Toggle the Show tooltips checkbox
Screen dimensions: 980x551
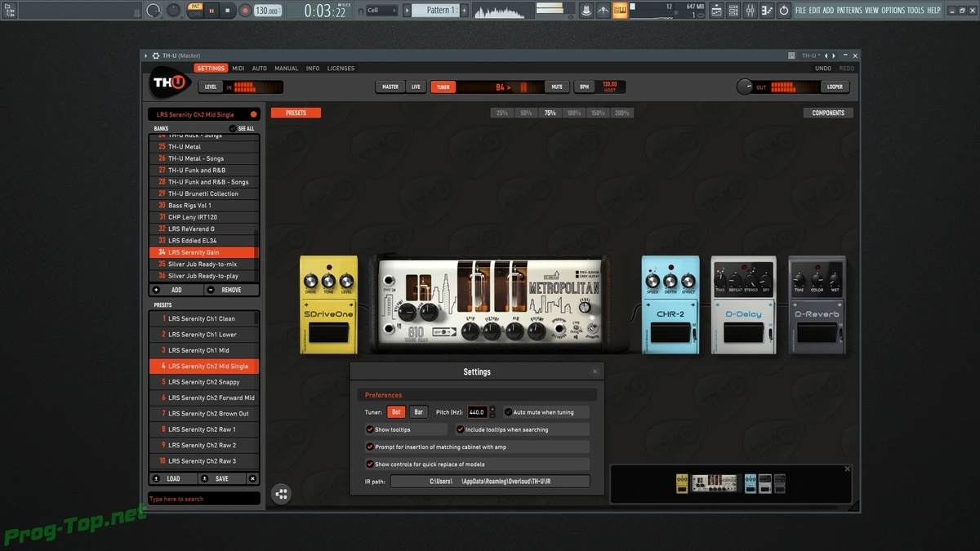click(370, 429)
